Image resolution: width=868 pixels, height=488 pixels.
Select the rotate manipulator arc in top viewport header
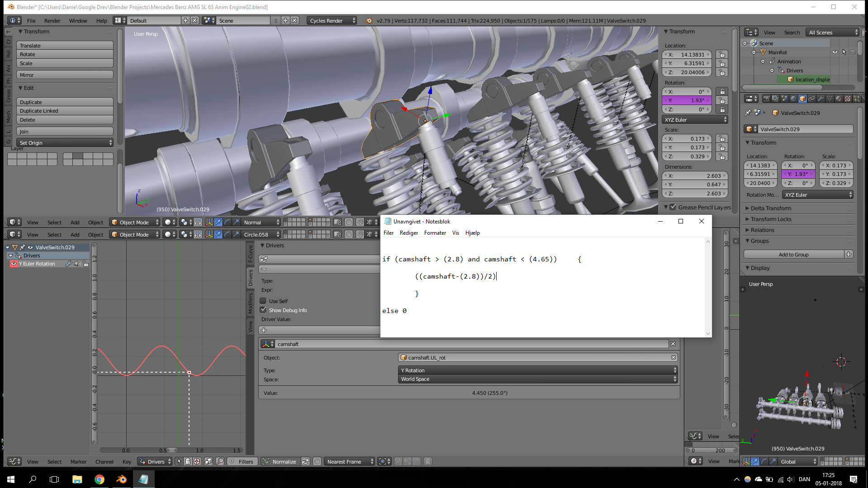[x=227, y=222]
